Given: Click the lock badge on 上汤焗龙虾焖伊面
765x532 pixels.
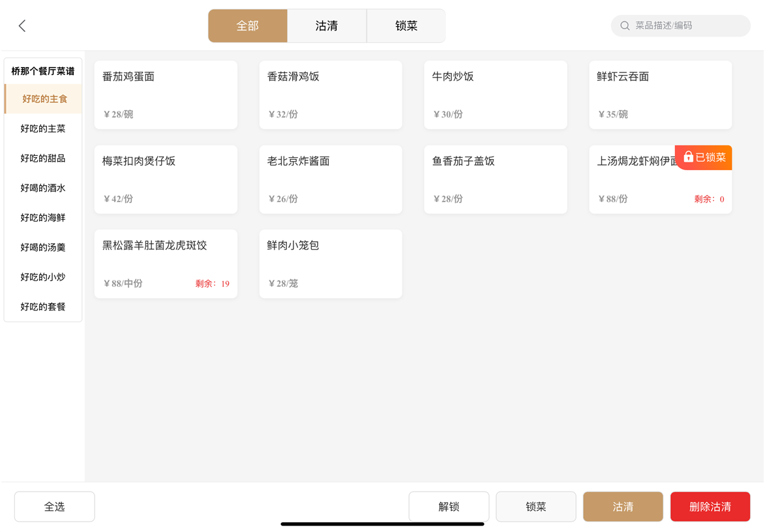Looking at the screenshot, I should [x=704, y=158].
